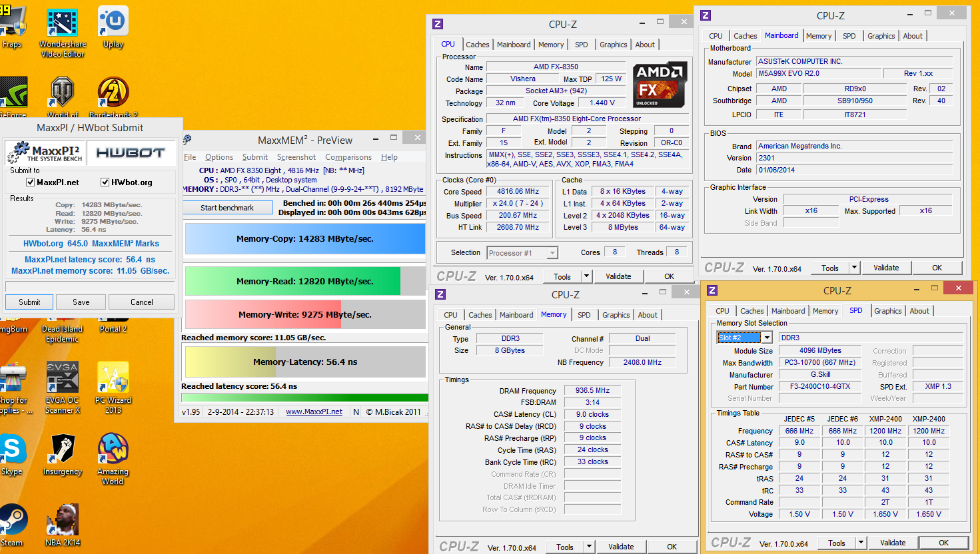Click the Memory-Latency result bar

coord(305,362)
